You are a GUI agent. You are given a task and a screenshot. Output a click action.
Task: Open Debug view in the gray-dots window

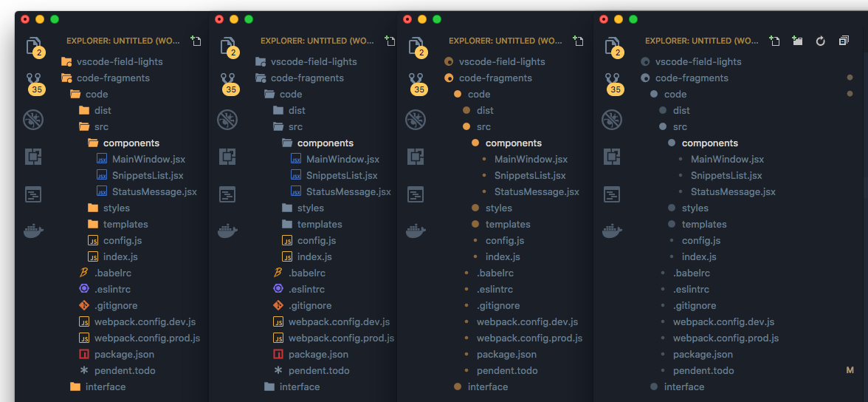pos(613,119)
